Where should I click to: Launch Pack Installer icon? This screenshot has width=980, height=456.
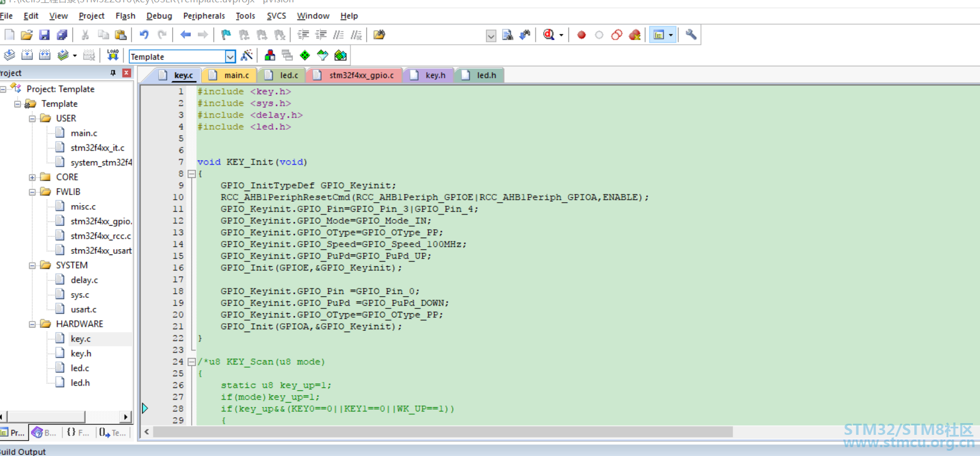tap(340, 56)
